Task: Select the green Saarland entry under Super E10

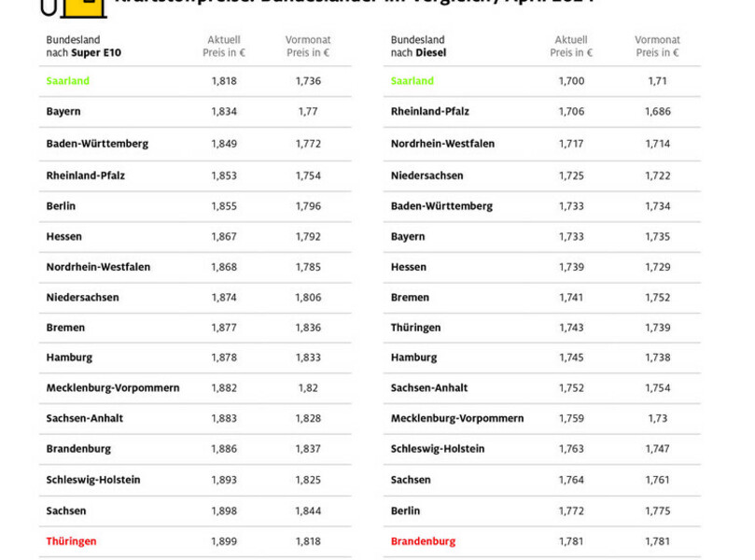Action: [x=68, y=81]
